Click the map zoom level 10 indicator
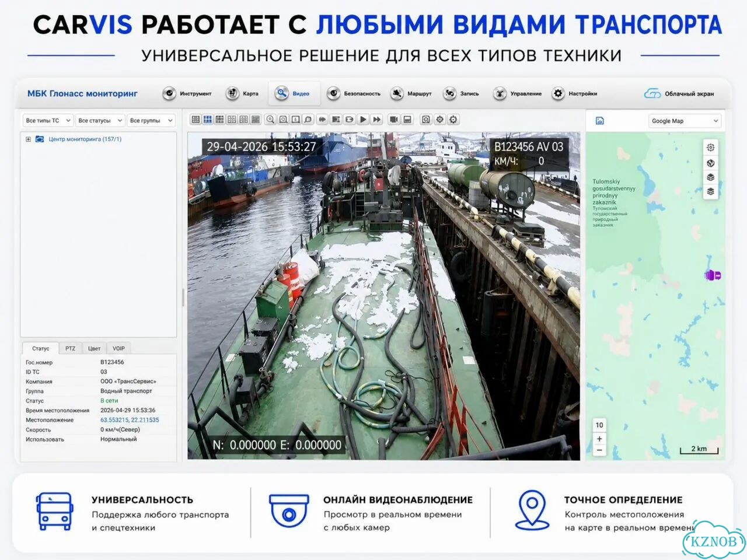747x560 pixels. [x=599, y=425]
